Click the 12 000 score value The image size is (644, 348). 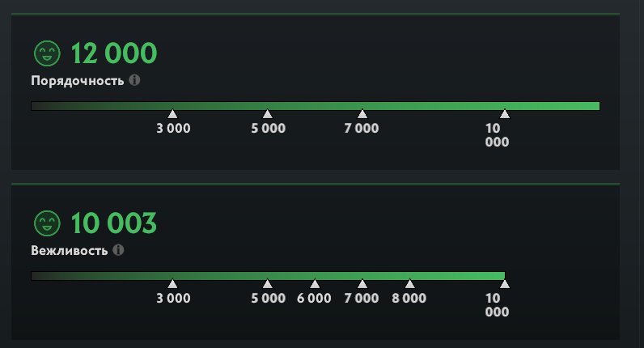tap(114, 54)
